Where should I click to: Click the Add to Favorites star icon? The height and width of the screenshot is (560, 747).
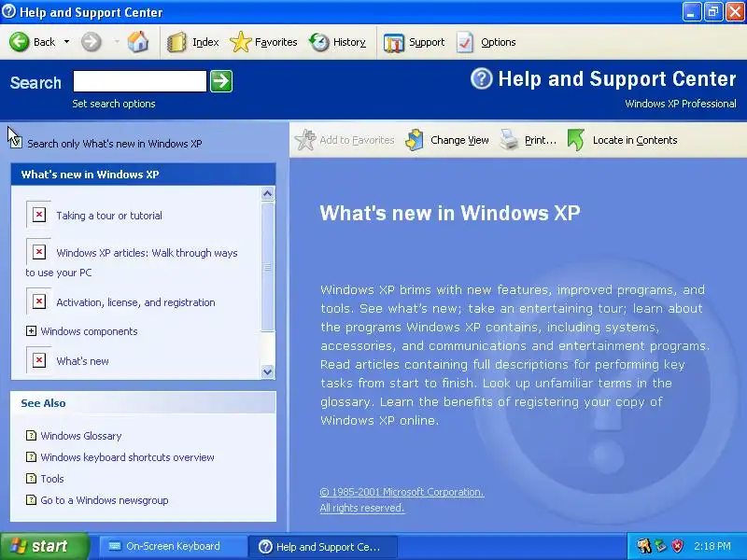tap(305, 140)
